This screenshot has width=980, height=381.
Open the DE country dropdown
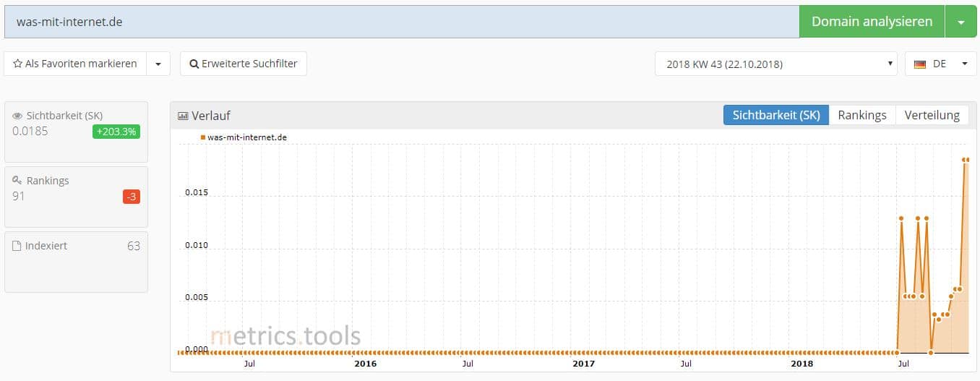point(940,64)
